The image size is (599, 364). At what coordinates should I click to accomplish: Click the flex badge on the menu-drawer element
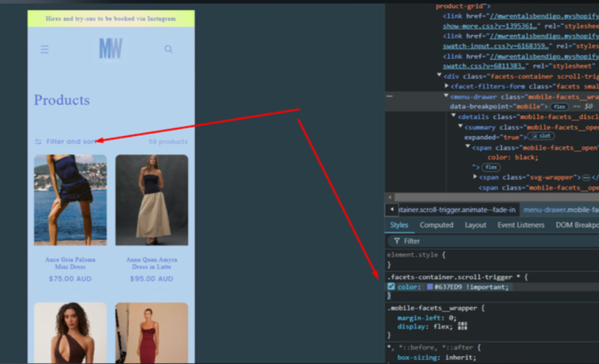pos(560,107)
